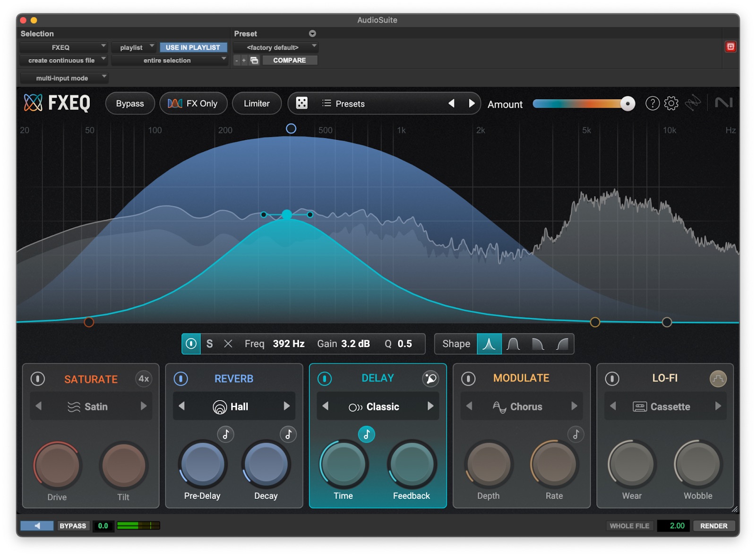Click the Saturate 4x oversampling icon
756x556 pixels.
coord(144,379)
